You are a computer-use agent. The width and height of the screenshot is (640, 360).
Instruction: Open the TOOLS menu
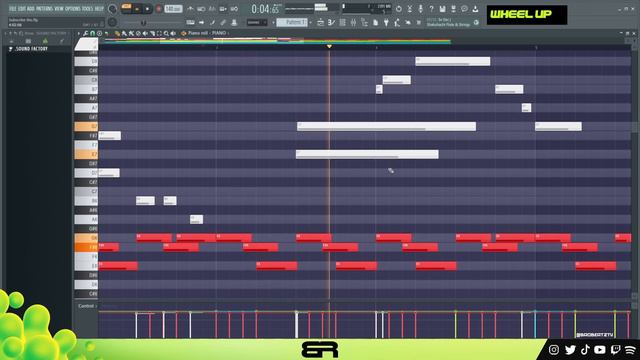coord(87,8)
